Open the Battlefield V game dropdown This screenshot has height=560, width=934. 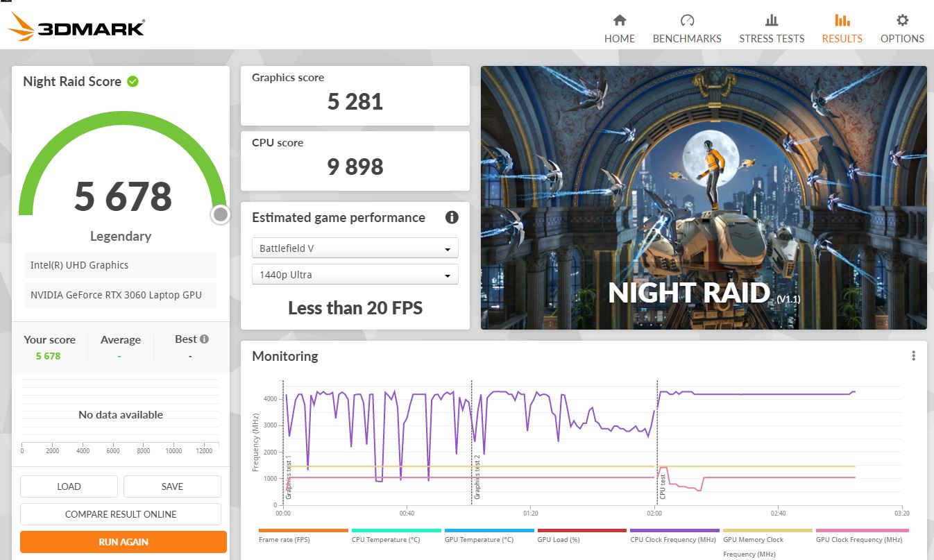click(355, 248)
